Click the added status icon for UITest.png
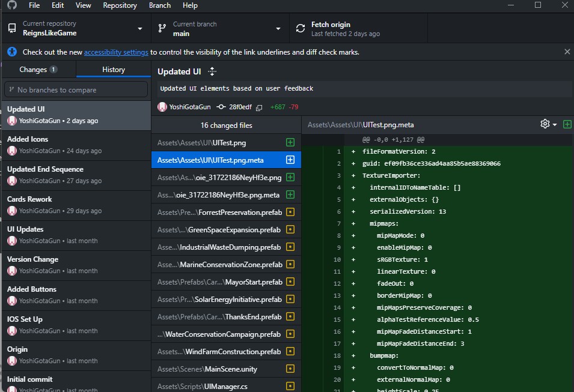 (290, 143)
